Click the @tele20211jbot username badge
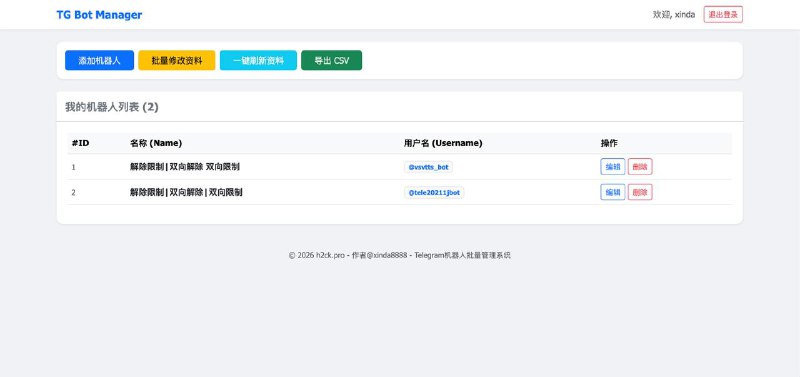 (434, 193)
